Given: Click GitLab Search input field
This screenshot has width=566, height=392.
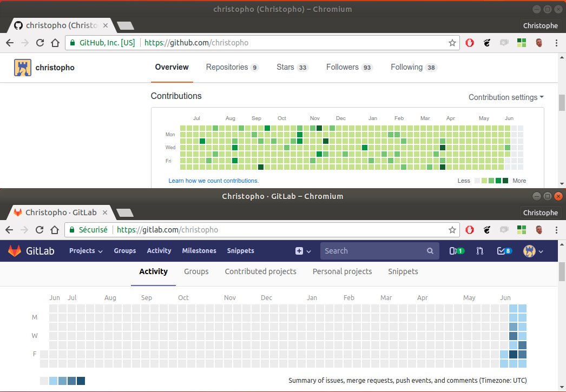Looking at the screenshot, I should [380, 251].
